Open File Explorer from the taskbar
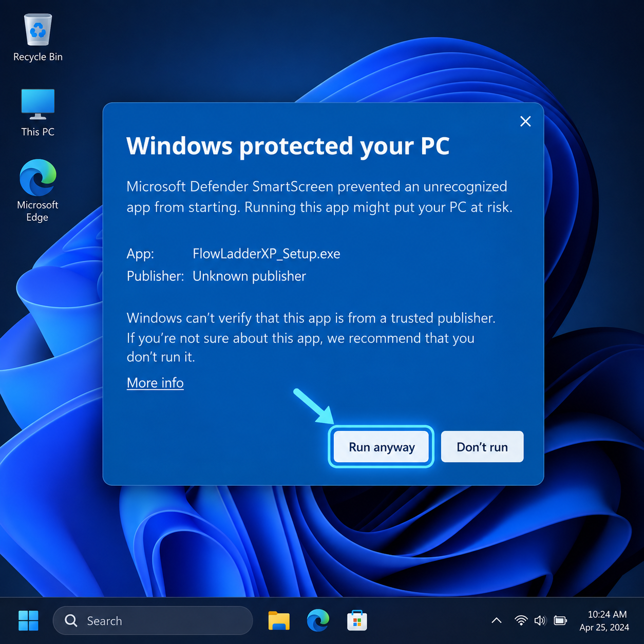Image resolution: width=644 pixels, height=644 pixels. pos(279,620)
